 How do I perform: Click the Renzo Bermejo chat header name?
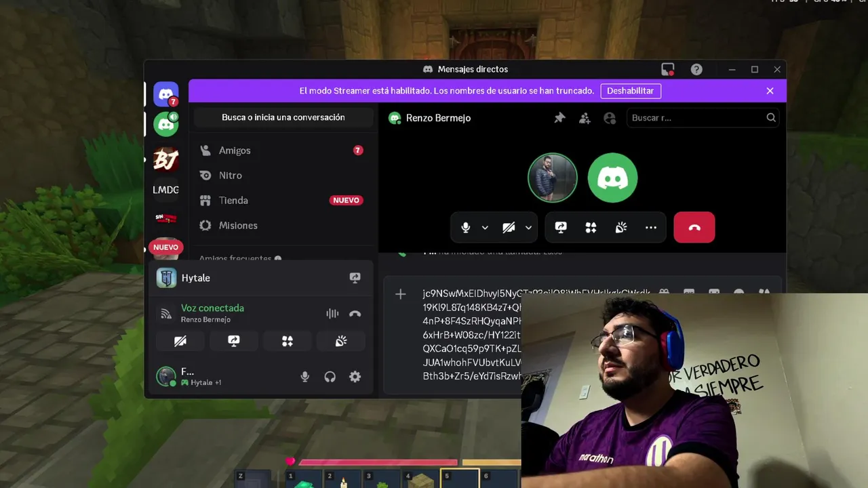click(438, 118)
